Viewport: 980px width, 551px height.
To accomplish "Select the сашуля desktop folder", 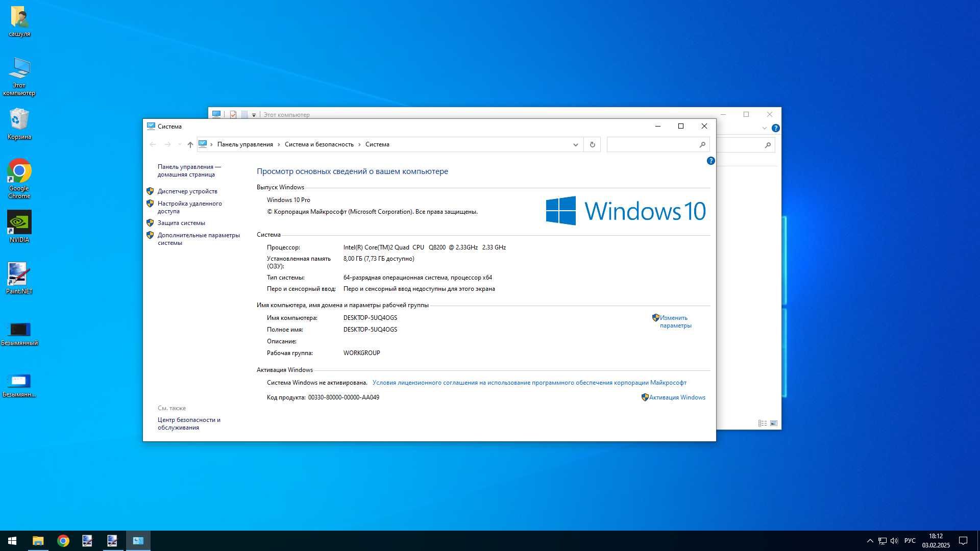I will [x=19, y=21].
